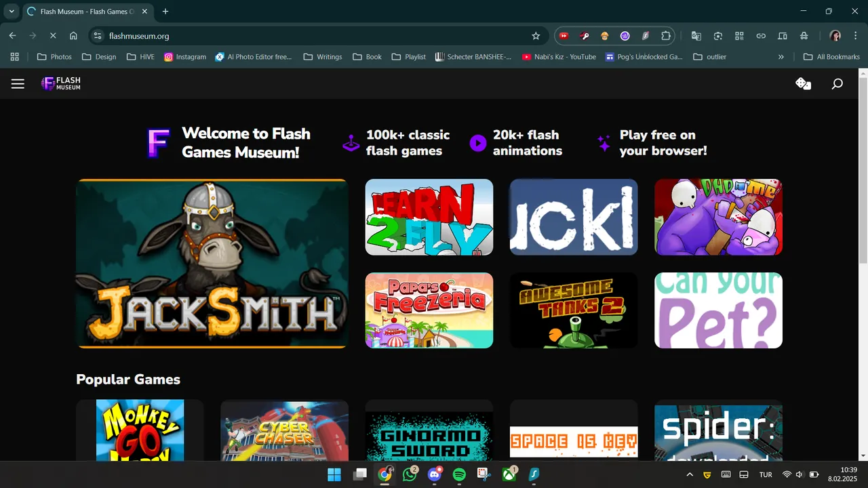
Task: Open the Cyber Chaser game
Action: 284,430
